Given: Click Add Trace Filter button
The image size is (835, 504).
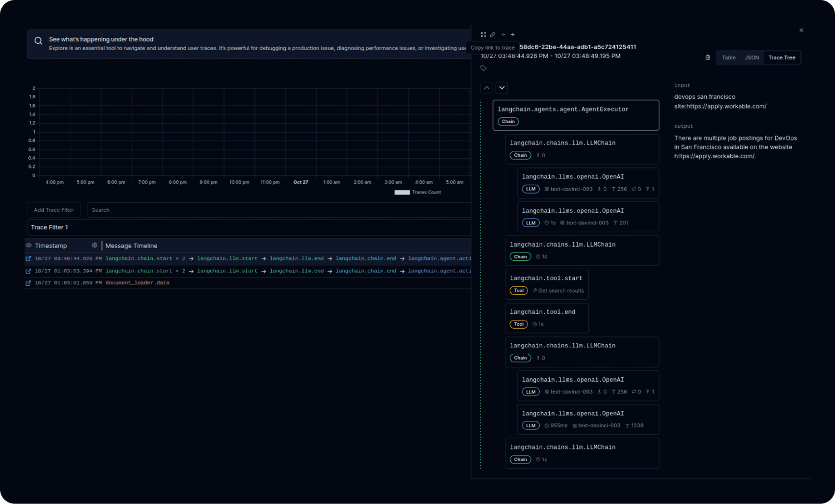Looking at the screenshot, I should [x=54, y=210].
